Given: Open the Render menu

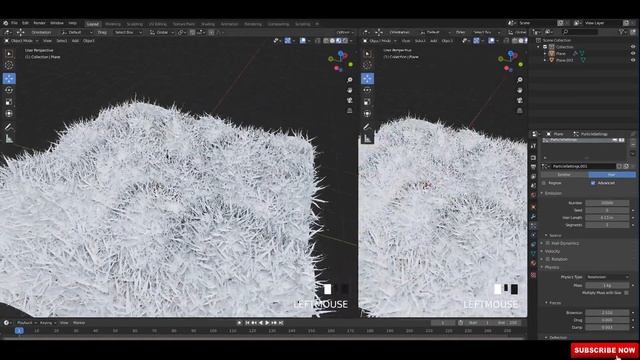Looking at the screenshot, I should 40,23.
